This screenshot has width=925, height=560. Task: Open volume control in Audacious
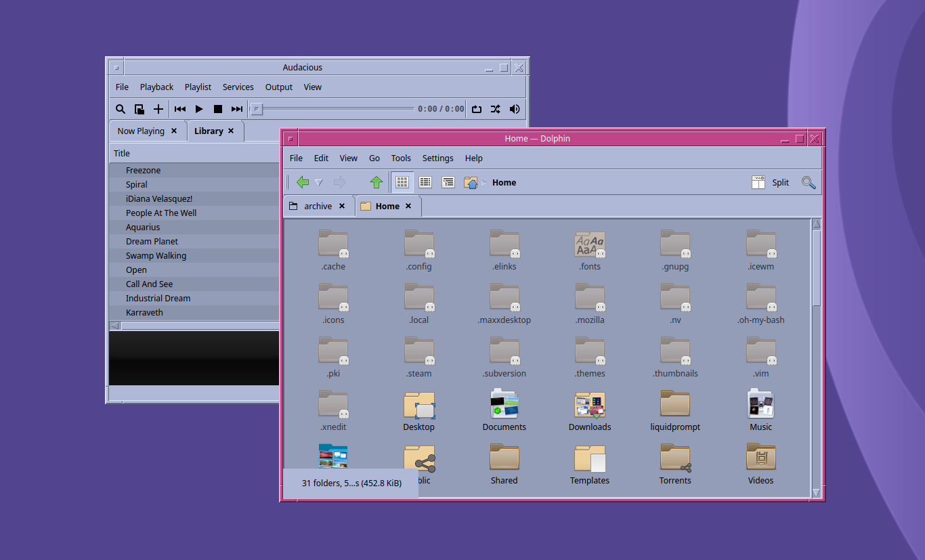515,109
